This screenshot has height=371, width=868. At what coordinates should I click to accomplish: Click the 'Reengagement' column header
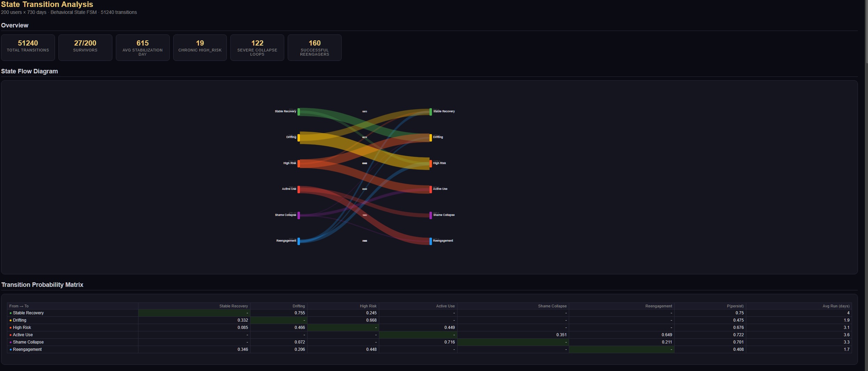622,306
